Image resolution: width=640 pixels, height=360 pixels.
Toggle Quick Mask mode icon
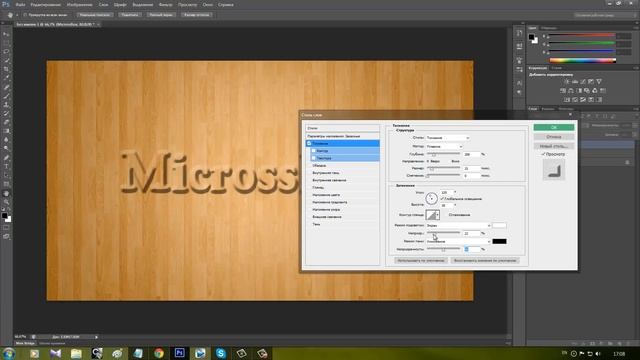[6, 228]
